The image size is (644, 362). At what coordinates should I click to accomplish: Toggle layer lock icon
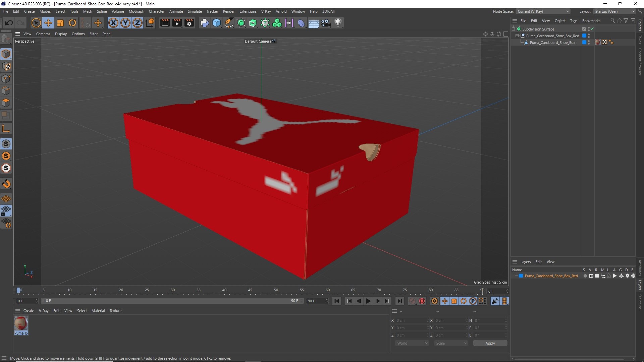click(609, 276)
